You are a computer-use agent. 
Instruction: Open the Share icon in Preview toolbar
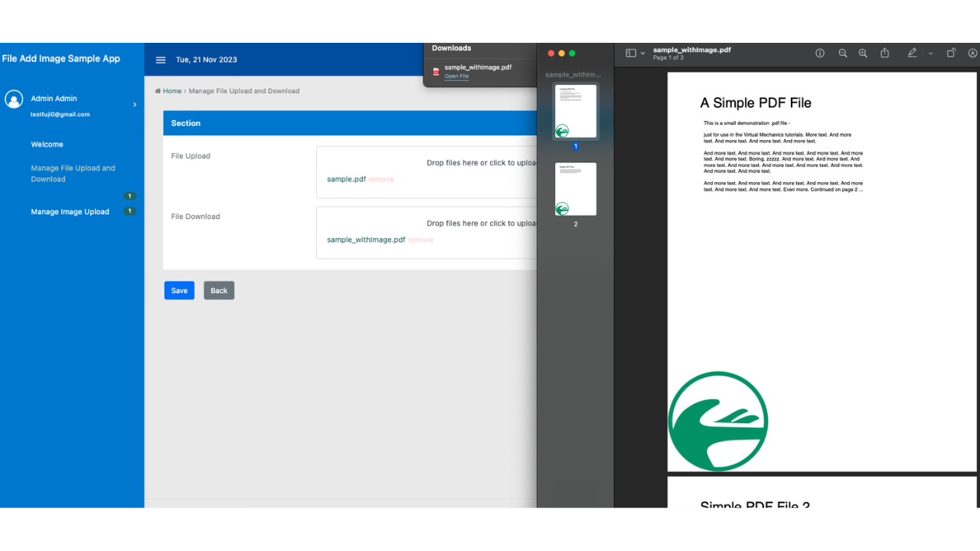tap(884, 54)
